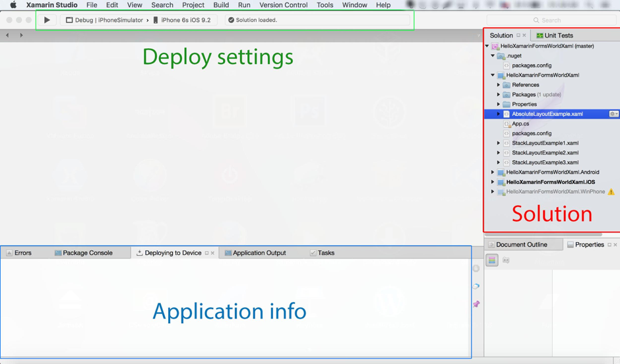Open the Apple menu
This screenshot has width=620, height=364.
point(13,5)
